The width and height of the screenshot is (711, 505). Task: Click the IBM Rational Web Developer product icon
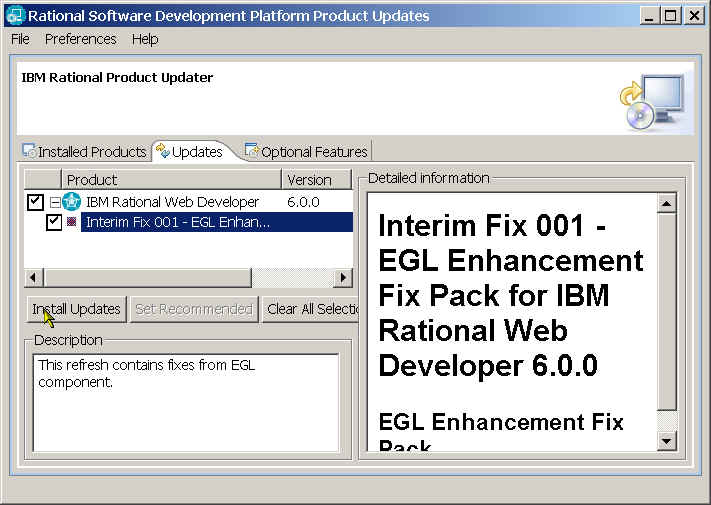[71, 202]
